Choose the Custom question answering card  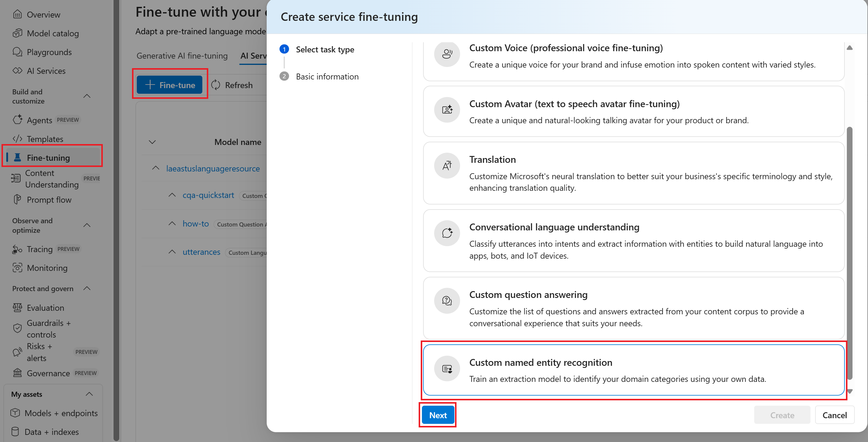point(633,308)
